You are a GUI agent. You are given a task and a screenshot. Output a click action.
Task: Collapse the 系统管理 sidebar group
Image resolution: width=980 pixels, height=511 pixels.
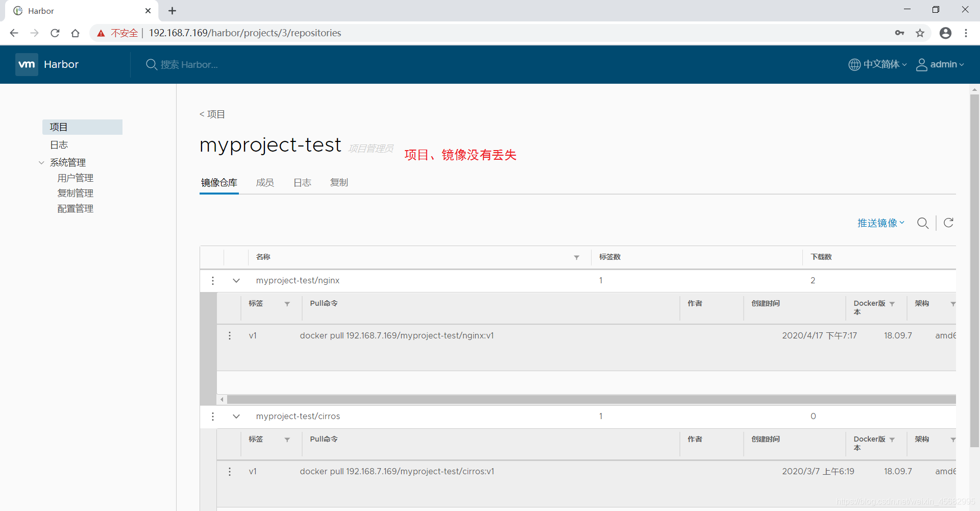(41, 163)
